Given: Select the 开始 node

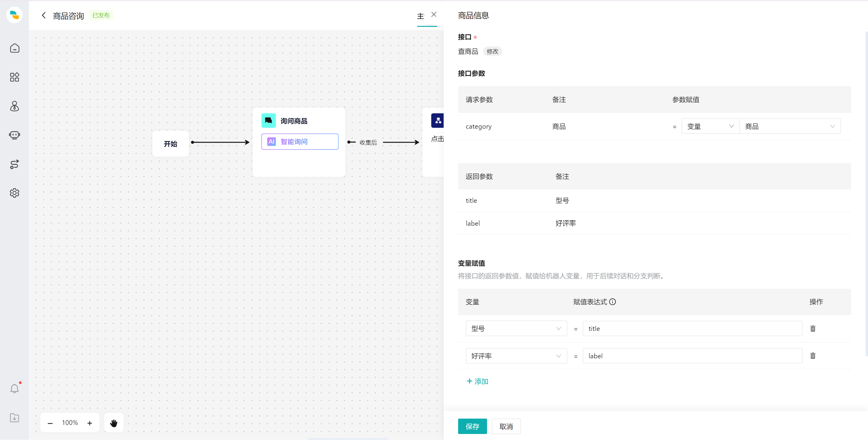Looking at the screenshot, I should click(171, 144).
